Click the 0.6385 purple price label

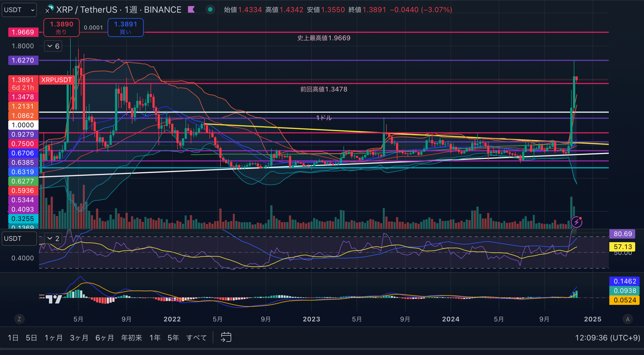click(x=23, y=162)
